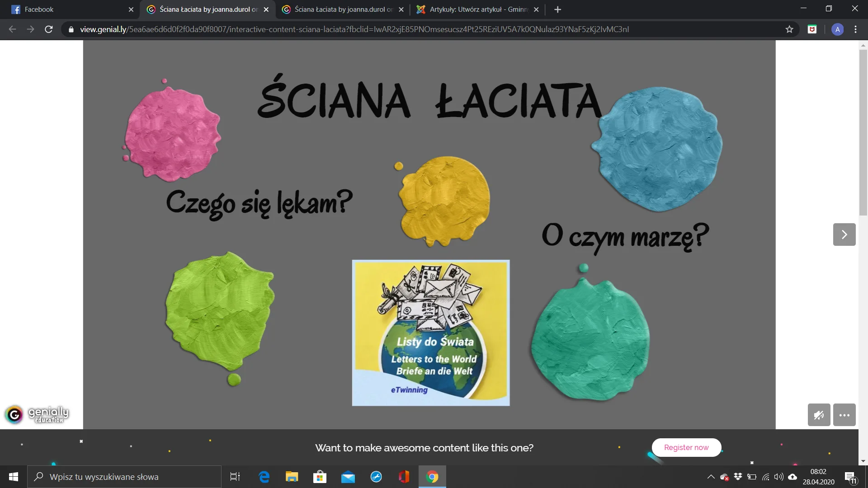Click the 'Czego się lękam?' hotspot

pos(258,203)
